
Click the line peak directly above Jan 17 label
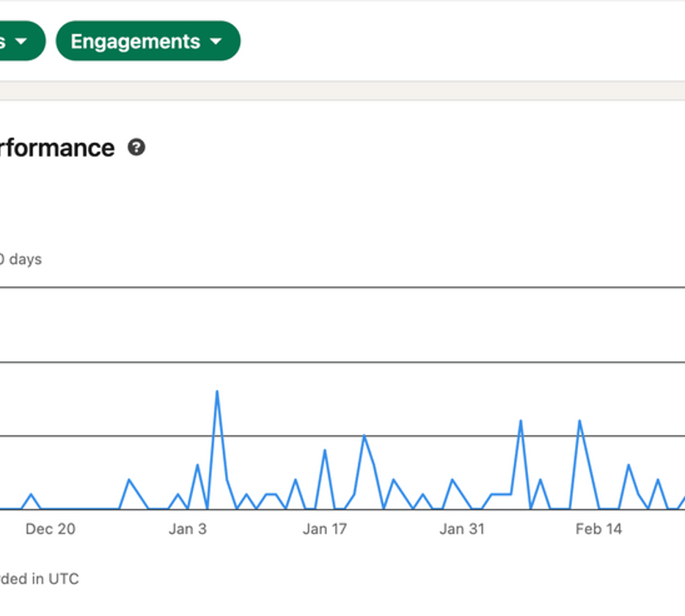tap(325, 450)
